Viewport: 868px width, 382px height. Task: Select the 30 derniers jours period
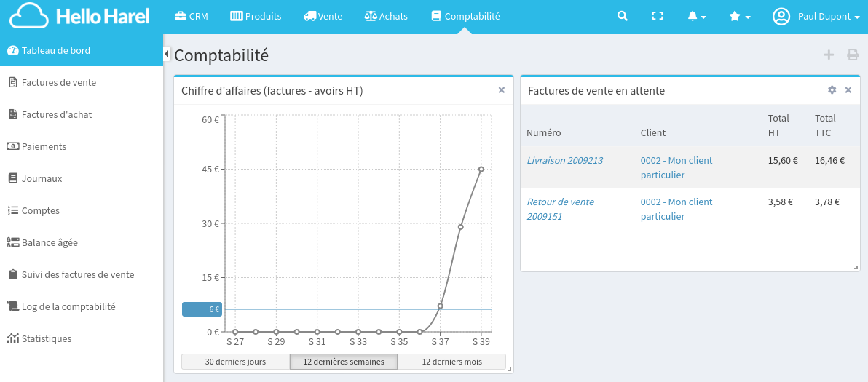click(235, 362)
